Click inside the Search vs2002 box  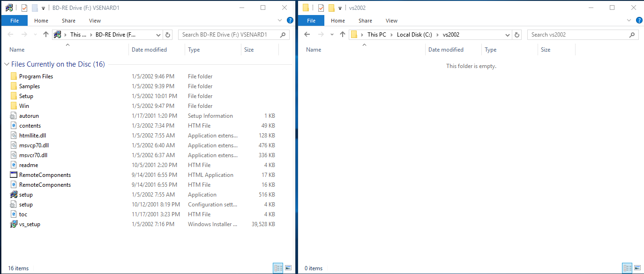(x=581, y=34)
